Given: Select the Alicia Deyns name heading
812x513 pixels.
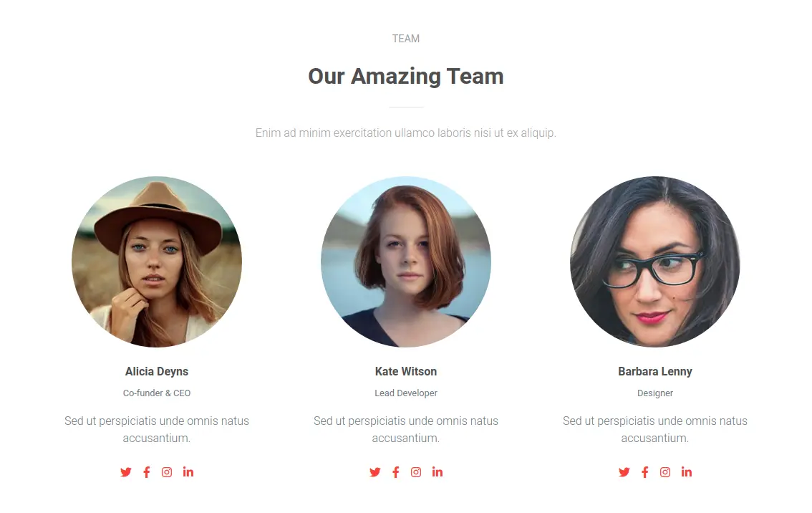Looking at the screenshot, I should 157,372.
